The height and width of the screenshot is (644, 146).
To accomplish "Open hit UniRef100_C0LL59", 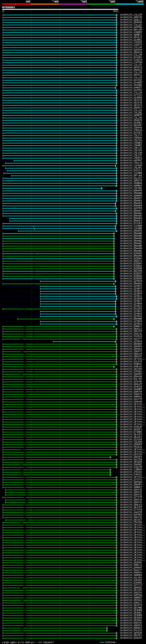I will (131, 15).
